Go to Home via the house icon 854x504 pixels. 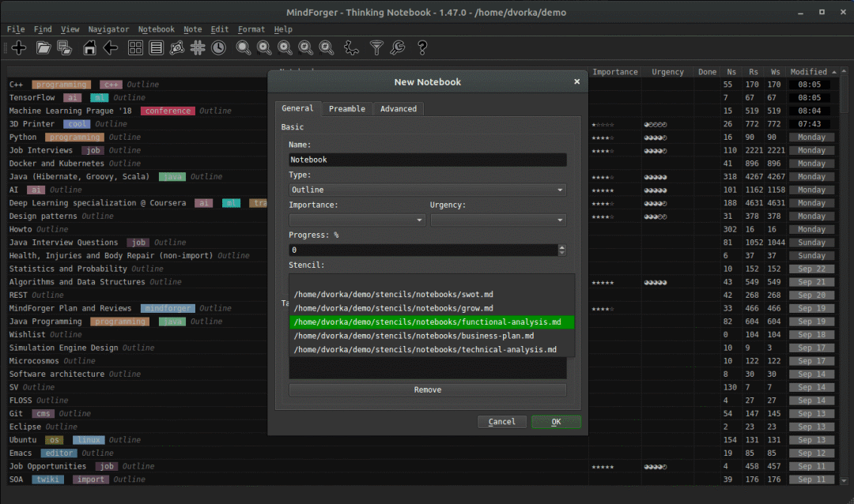89,48
